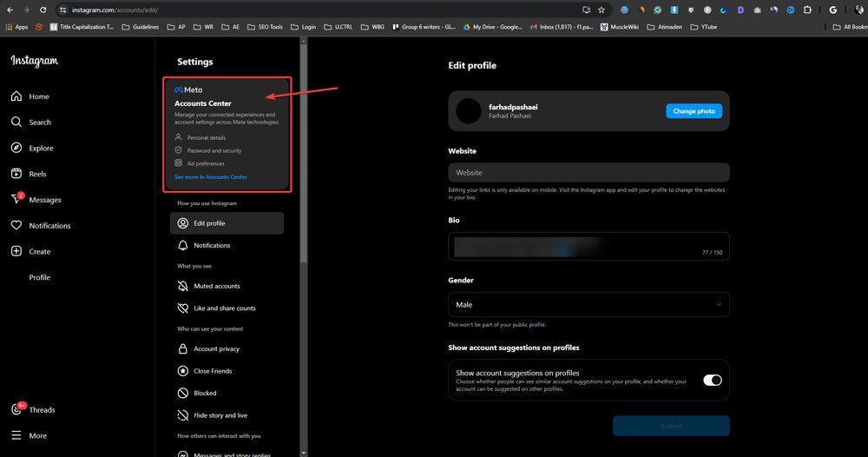
Task: Click the Google G icon in the browser toolbar
Action: click(832, 10)
